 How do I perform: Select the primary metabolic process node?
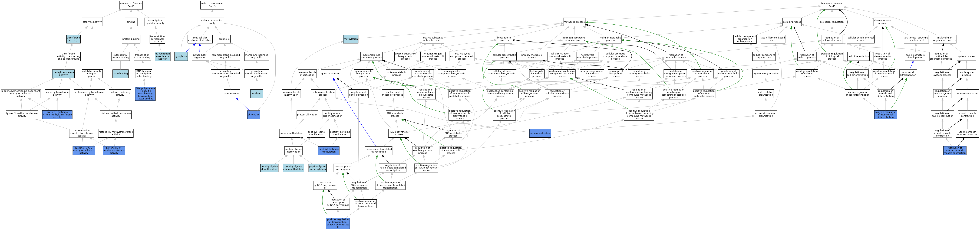point(532,56)
